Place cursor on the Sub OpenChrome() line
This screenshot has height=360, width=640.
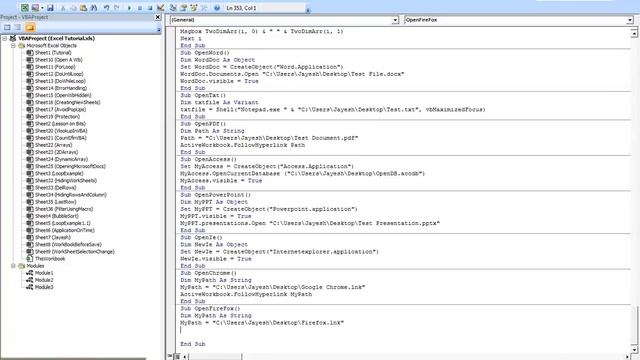click(208, 273)
